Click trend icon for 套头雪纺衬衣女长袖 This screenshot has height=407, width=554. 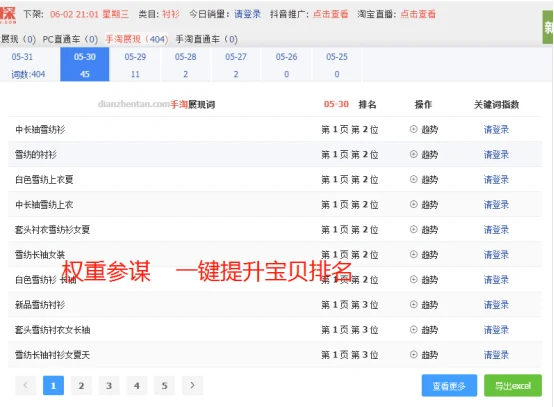click(x=413, y=330)
